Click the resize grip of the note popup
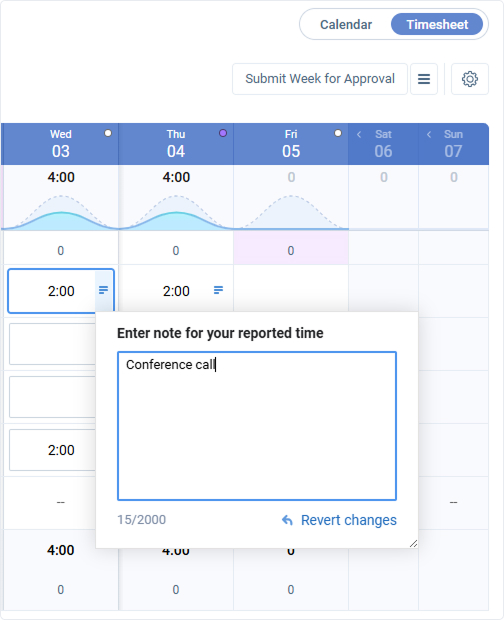This screenshot has height=620, width=504. pos(413,544)
